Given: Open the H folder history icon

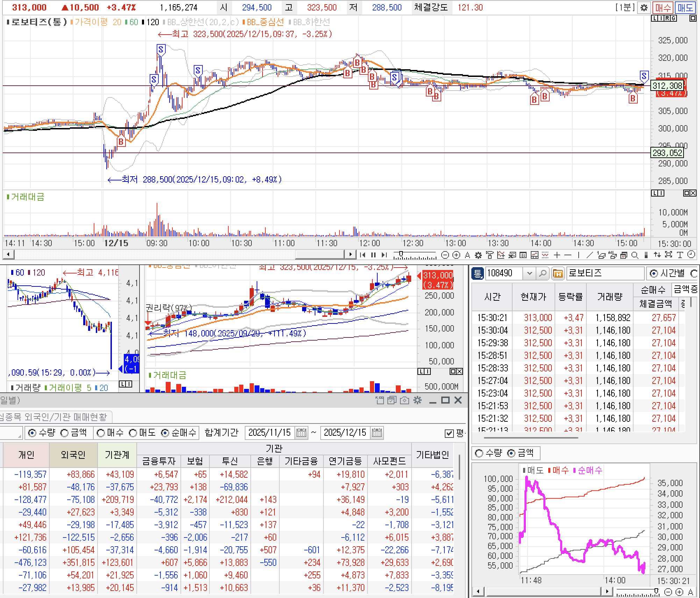Looking at the screenshot, I should tap(558, 273).
